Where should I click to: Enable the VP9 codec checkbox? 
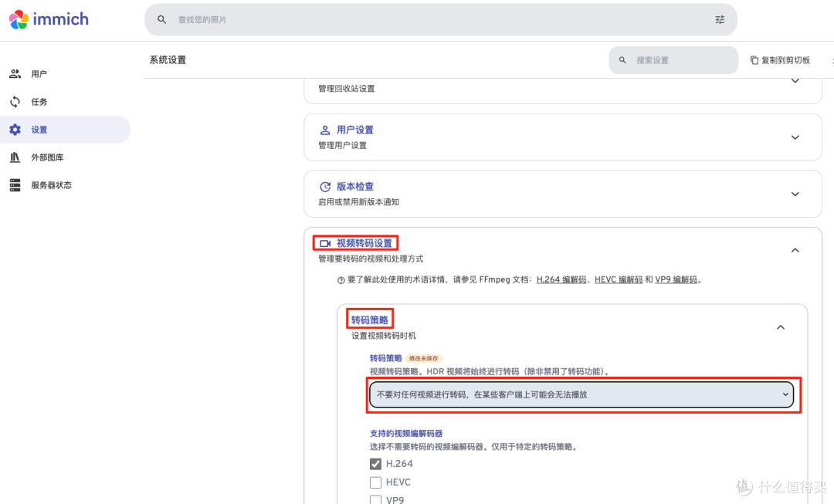pos(375,499)
